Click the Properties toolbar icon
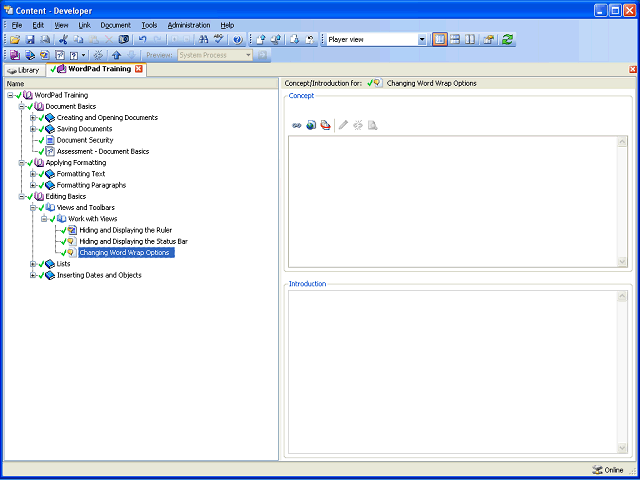Screen dimensions: 640x480 pyautogui.click(x=489, y=40)
